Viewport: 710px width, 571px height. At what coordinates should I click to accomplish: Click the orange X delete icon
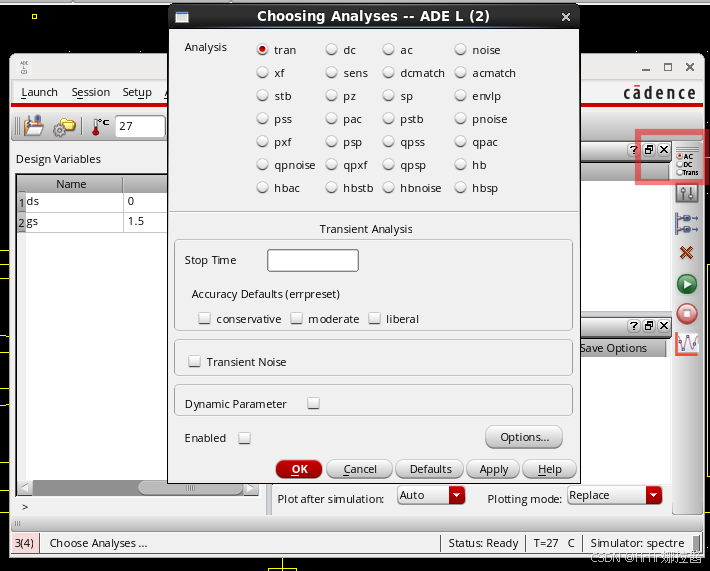pyautogui.click(x=686, y=253)
